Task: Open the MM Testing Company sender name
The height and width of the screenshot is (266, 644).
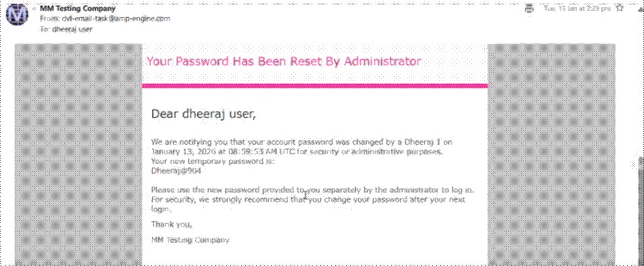Action: click(78, 8)
